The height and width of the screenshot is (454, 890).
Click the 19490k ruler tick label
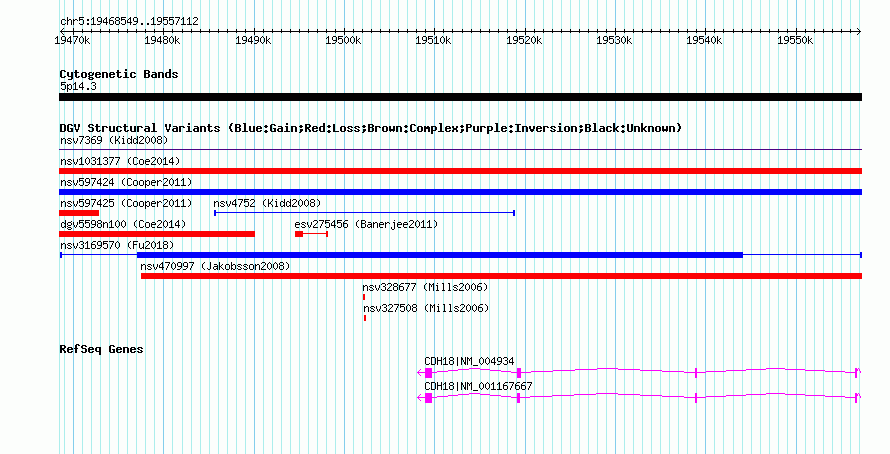pyautogui.click(x=253, y=40)
